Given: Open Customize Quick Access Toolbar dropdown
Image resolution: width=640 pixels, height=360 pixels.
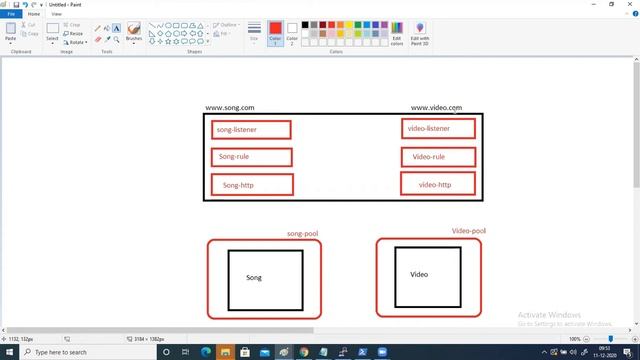Looking at the screenshot, I should 41,5.
